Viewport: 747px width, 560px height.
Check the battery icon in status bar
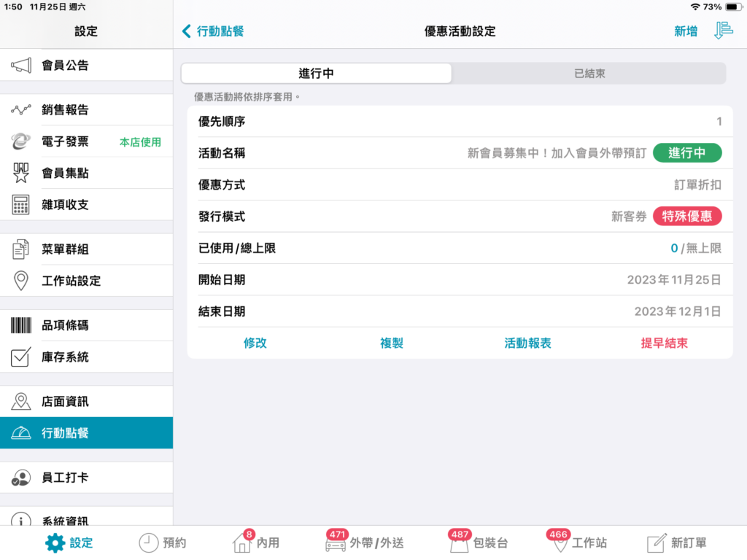(x=733, y=7)
